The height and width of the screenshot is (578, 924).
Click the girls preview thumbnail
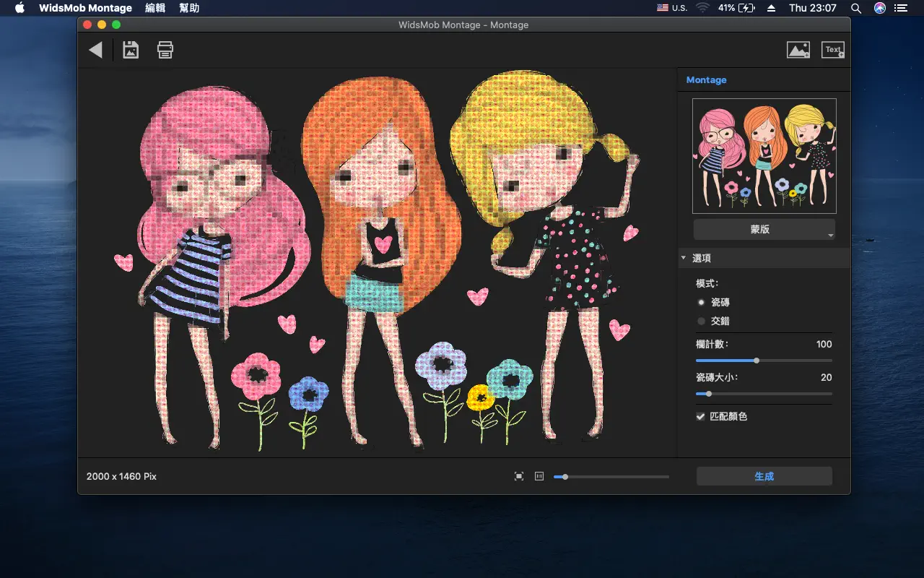764,156
